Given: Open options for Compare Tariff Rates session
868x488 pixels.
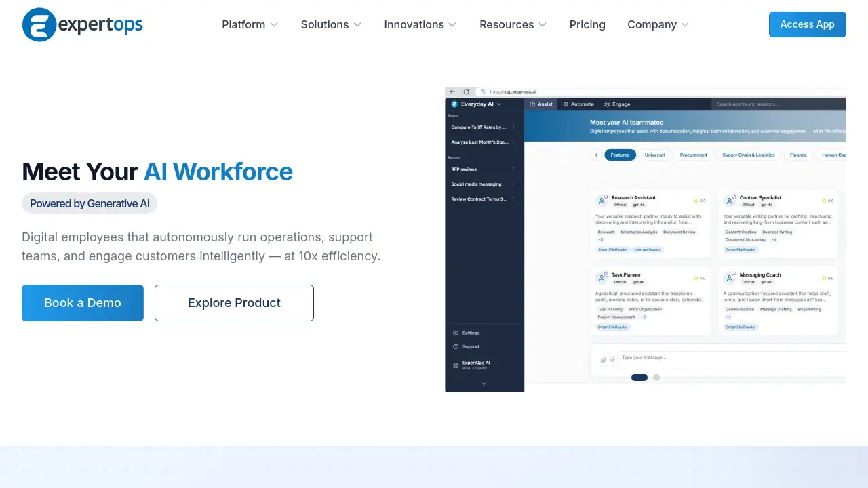Looking at the screenshot, I should point(513,127).
